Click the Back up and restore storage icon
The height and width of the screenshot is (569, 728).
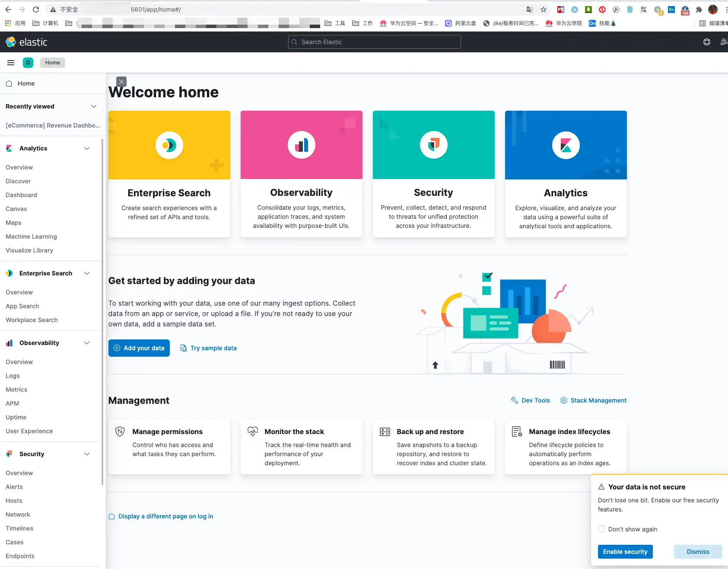pyautogui.click(x=385, y=432)
